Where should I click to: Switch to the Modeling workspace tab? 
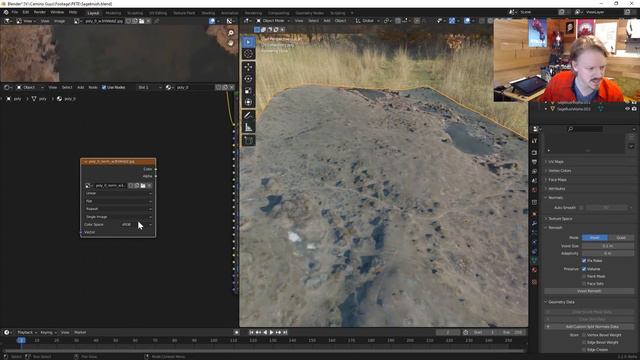pyautogui.click(x=113, y=13)
